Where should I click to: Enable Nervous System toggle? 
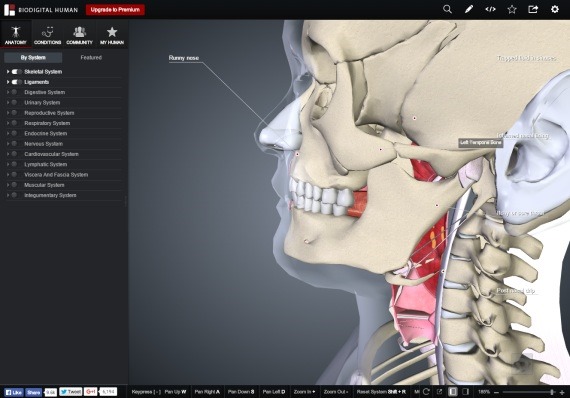point(15,144)
